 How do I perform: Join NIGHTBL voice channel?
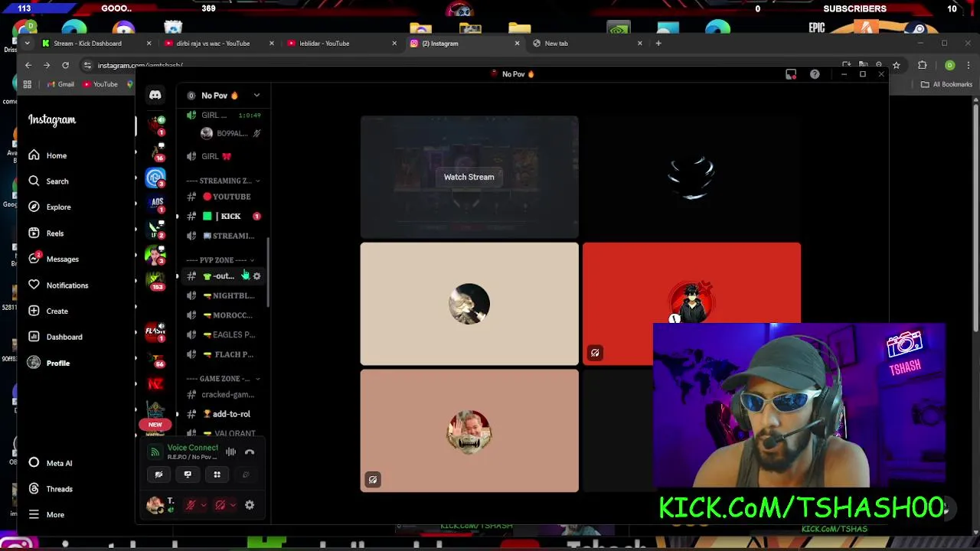(222, 295)
